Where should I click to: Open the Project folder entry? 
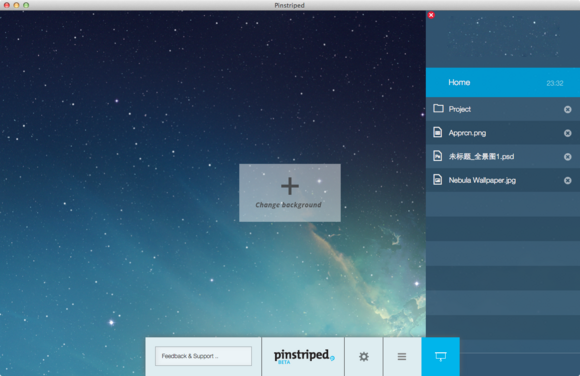(x=503, y=109)
